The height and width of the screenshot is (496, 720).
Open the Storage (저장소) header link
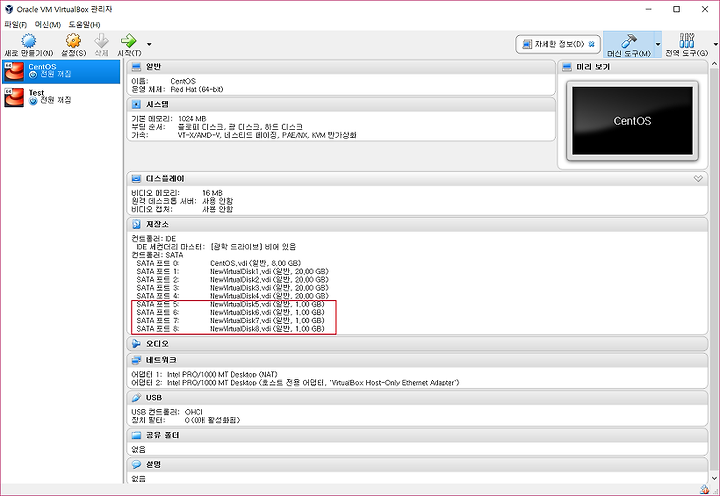tap(157, 224)
